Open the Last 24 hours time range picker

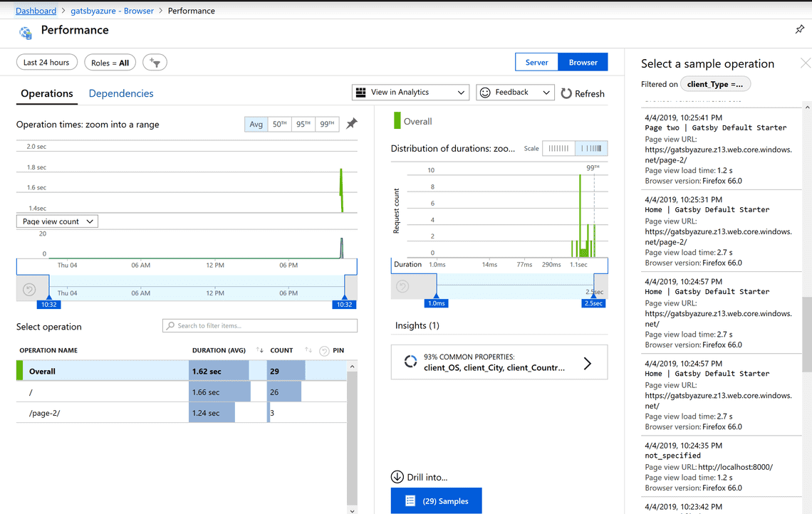pos(46,62)
